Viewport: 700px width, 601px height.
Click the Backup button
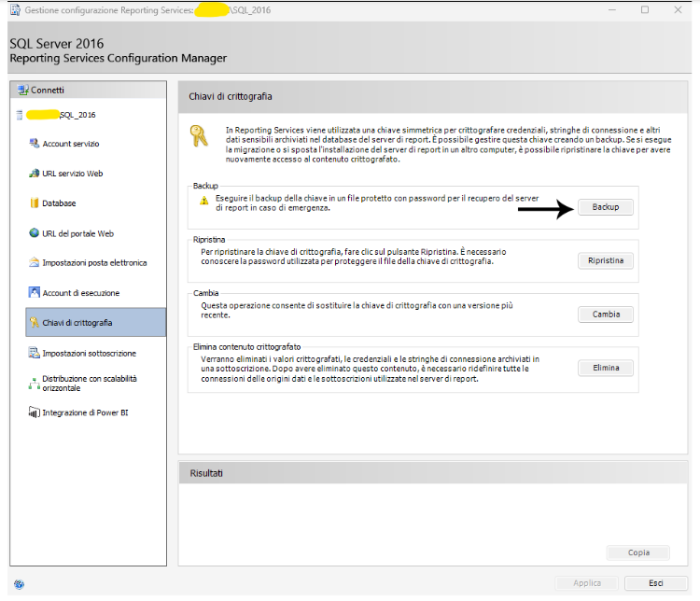click(606, 207)
